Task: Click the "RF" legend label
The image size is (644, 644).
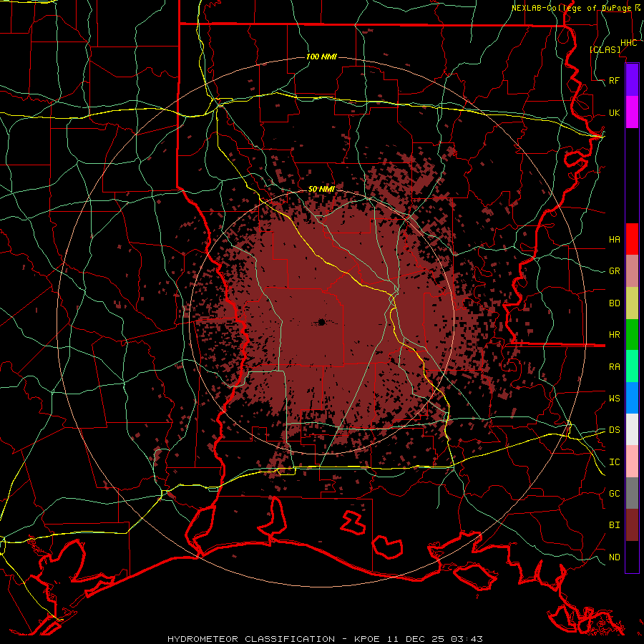Action: coord(615,80)
